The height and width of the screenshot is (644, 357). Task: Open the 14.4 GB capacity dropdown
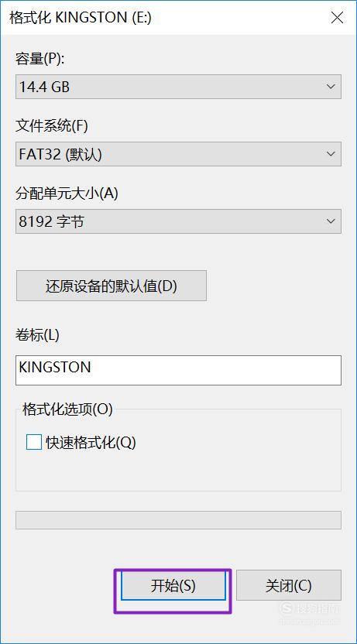178,87
